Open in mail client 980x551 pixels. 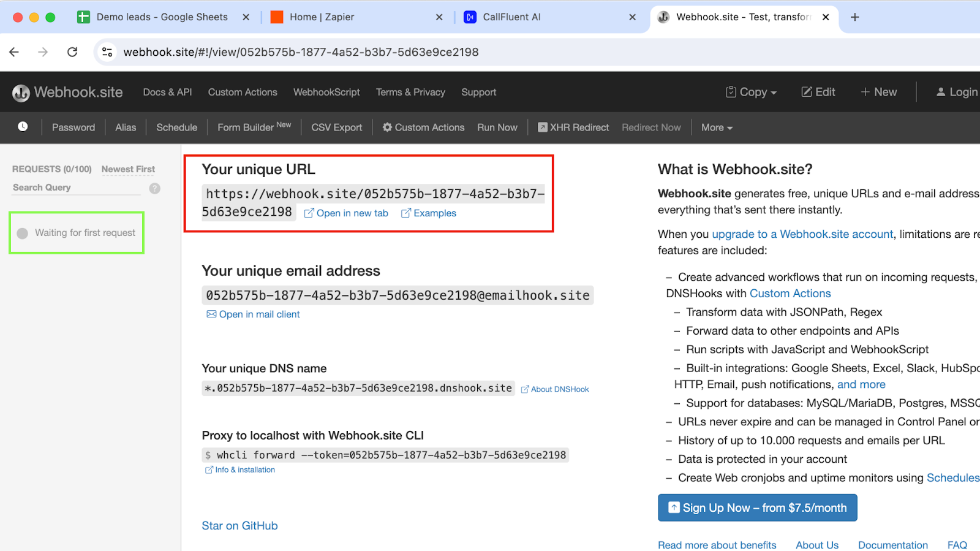pos(253,314)
